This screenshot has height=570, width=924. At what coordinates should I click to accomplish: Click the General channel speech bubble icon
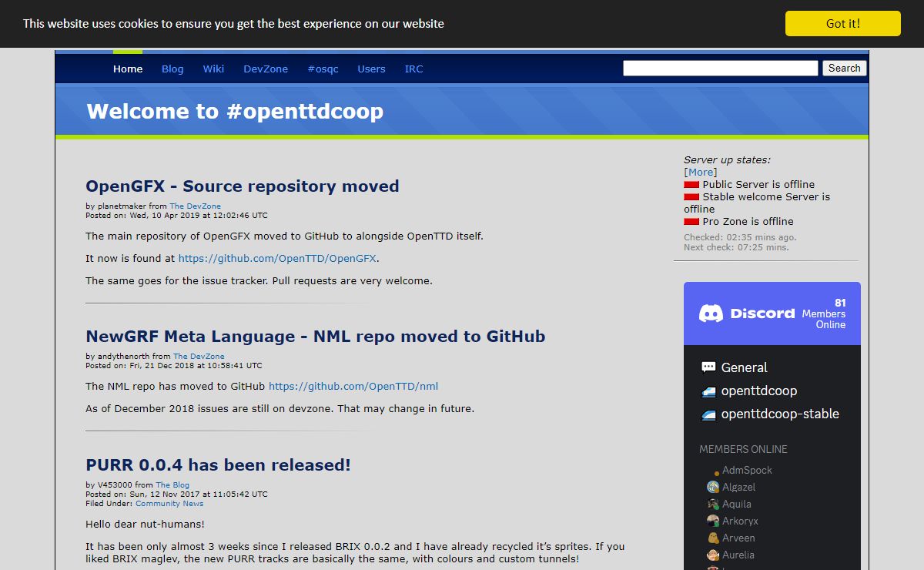coord(708,367)
